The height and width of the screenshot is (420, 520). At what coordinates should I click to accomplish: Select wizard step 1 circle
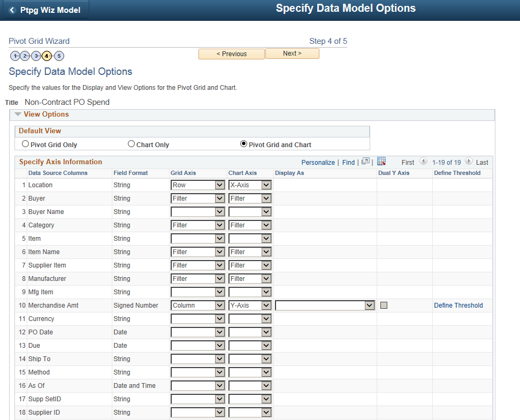pos(16,56)
